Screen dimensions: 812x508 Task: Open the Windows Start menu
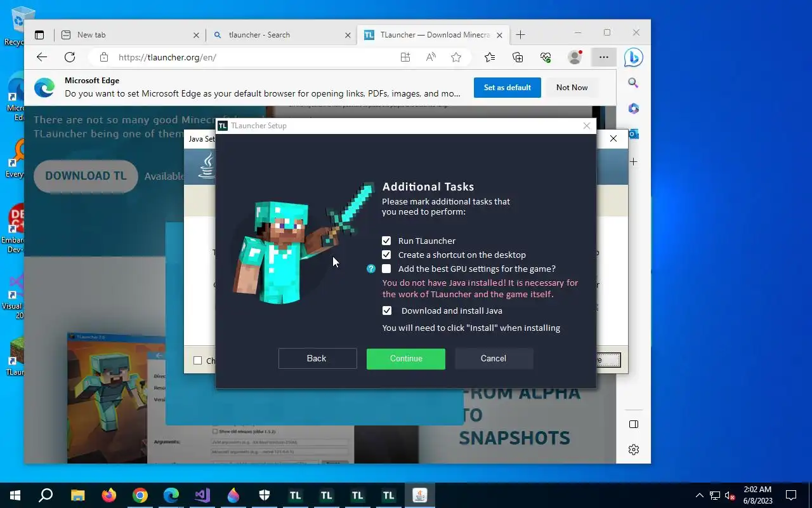(x=15, y=495)
